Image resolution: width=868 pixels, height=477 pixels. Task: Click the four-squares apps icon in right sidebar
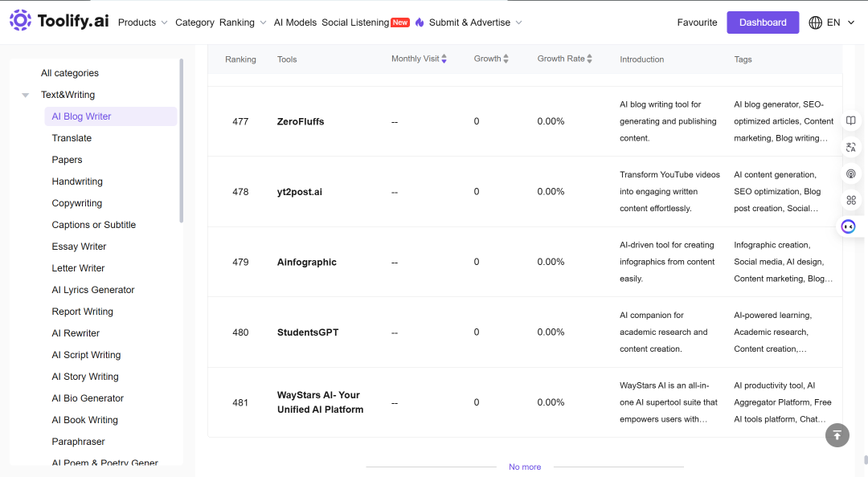pyautogui.click(x=851, y=200)
